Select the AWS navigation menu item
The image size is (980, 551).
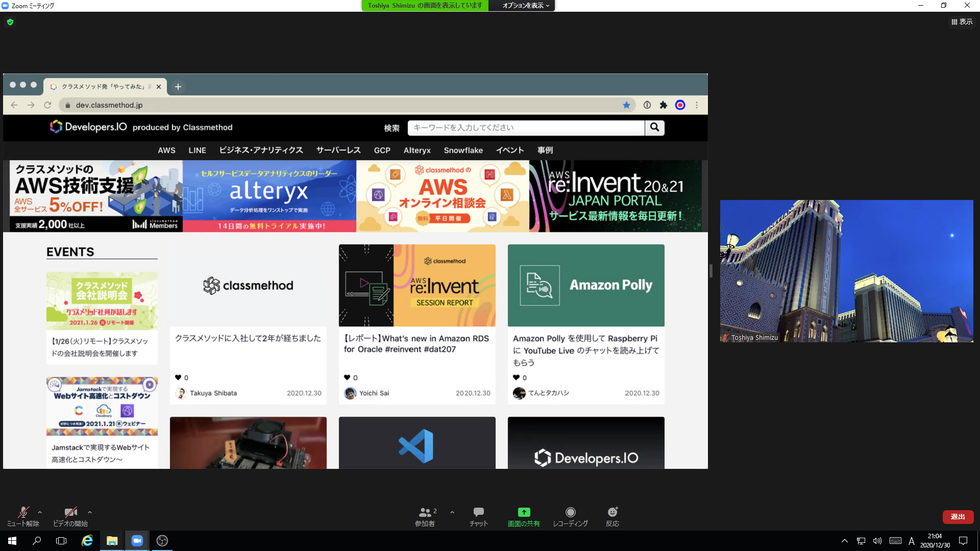pyautogui.click(x=166, y=151)
